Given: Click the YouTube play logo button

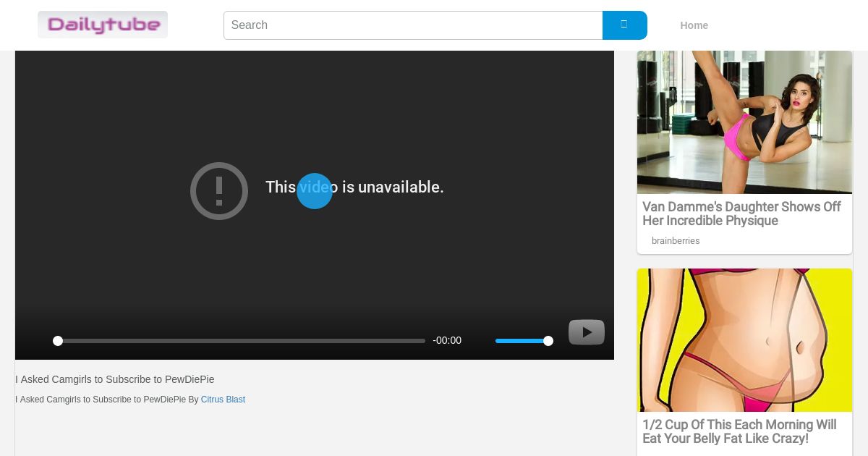Looking at the screenshot, I should tap(587, 332).
